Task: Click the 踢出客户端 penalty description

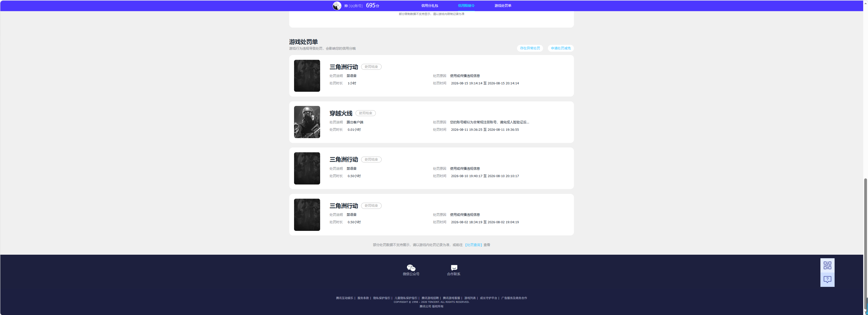Action: pos(355,122)
